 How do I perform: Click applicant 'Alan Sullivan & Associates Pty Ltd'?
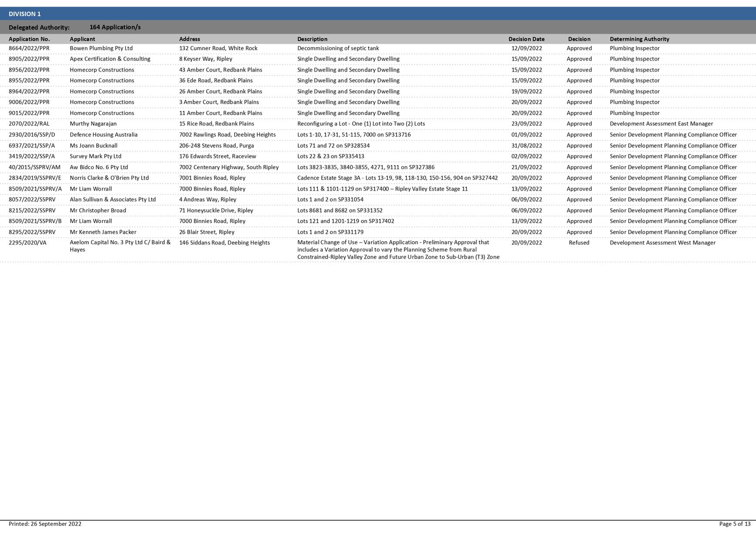[x=112, y=199]
